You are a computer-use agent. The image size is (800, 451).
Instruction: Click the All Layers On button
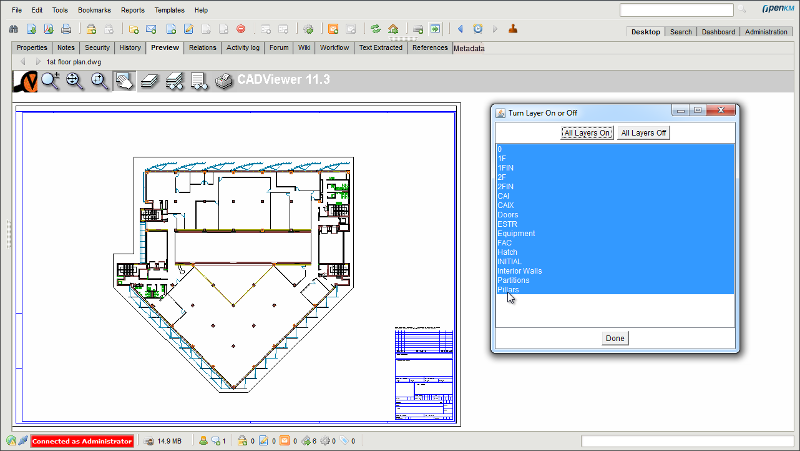587,133
